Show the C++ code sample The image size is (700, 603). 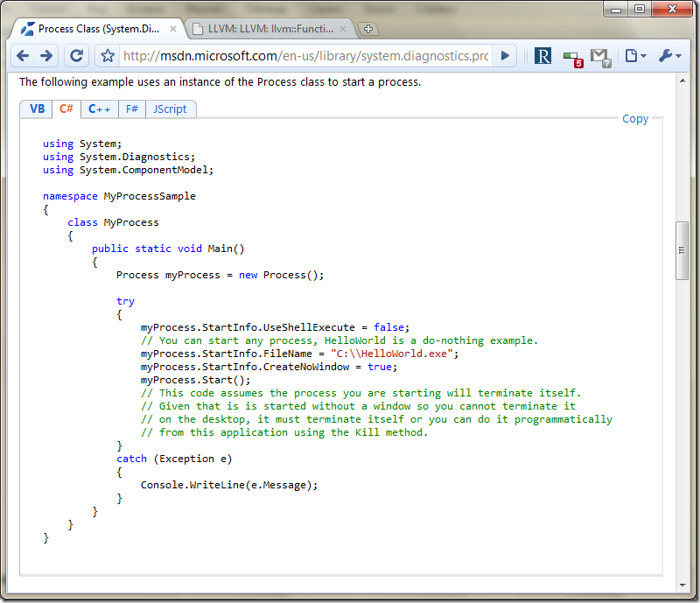[99, 109]
